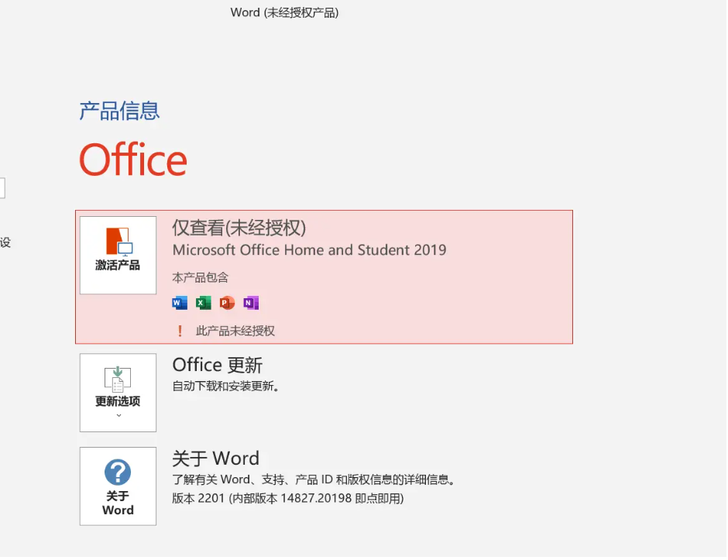
Task: Click the red exclamation warning icon
Action: (180, 331)
